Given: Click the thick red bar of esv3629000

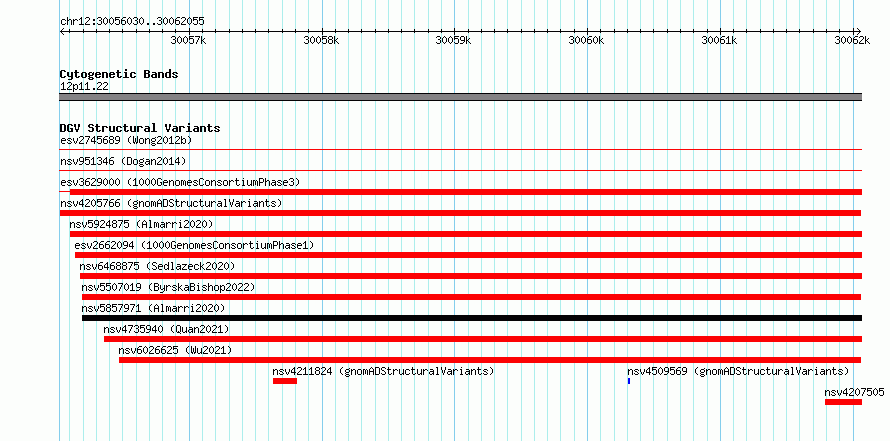Looking at the screenshot, I should 466,192.
